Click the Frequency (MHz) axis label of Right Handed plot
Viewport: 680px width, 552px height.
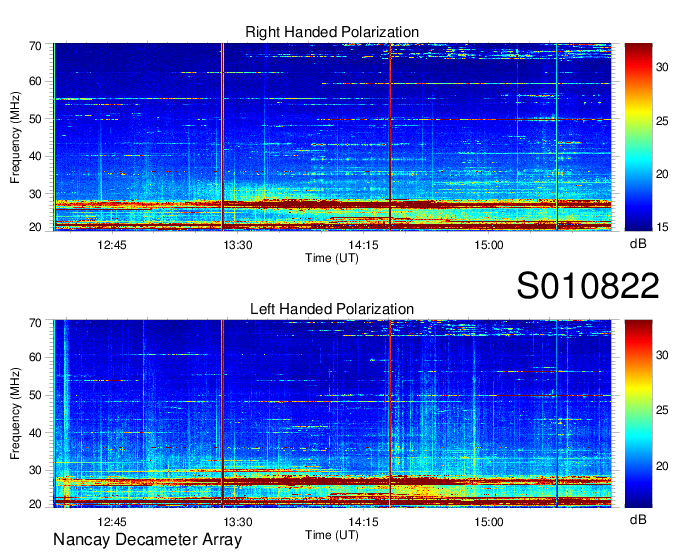point(15,137)
